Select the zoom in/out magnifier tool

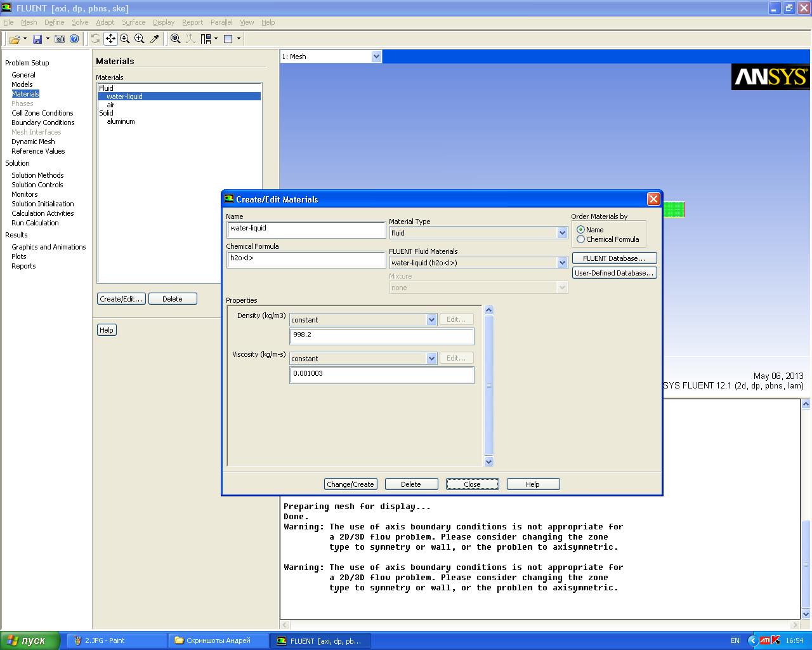coord(125,39)
